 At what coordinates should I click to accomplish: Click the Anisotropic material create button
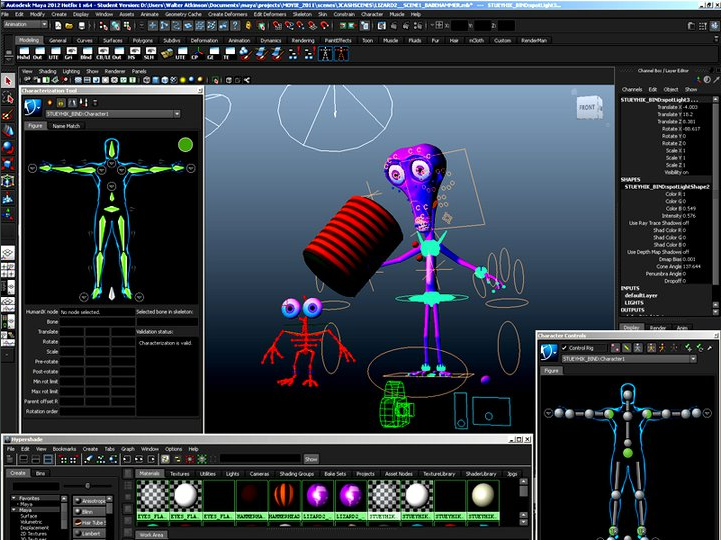tap(90, 501)
